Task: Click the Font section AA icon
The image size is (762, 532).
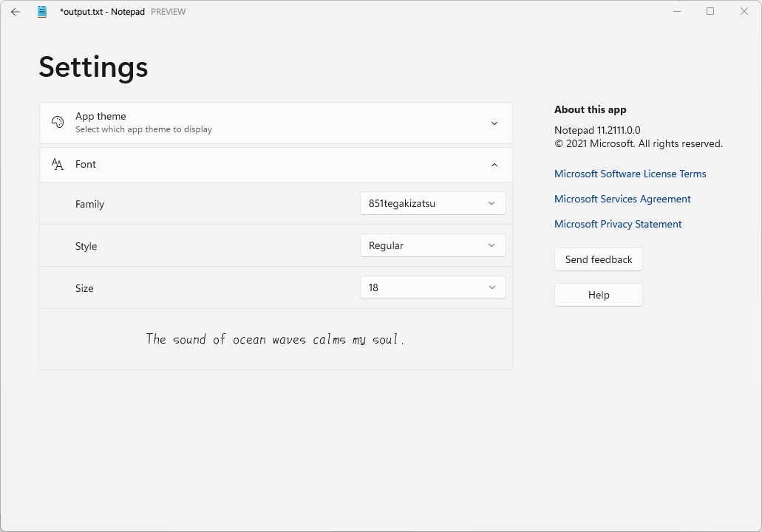Action: 58,165
